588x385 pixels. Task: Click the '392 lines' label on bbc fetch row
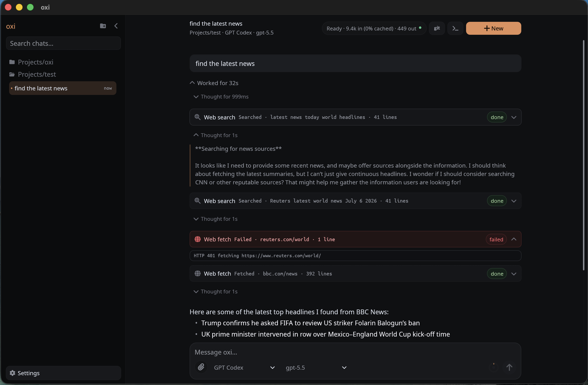coord(319,274)
